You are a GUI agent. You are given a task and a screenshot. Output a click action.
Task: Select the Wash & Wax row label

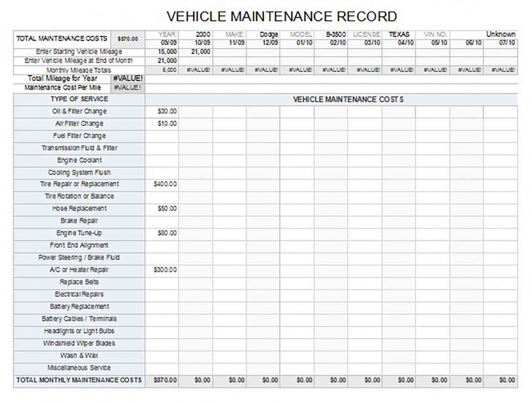[x=79, y=356]
